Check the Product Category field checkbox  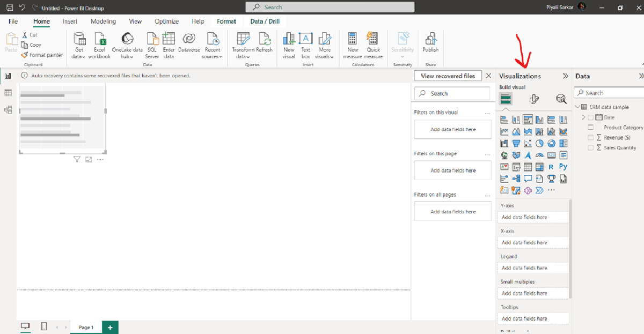pos(591,128)
